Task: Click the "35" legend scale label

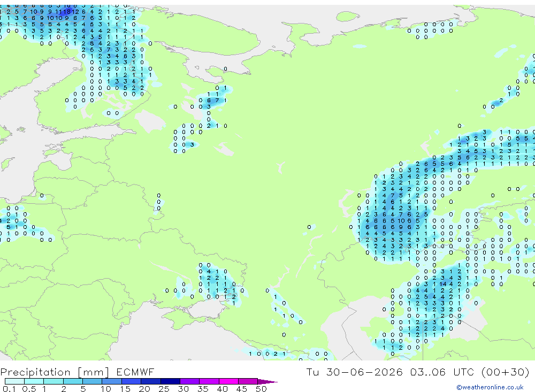Action: [x=203, y=389]
